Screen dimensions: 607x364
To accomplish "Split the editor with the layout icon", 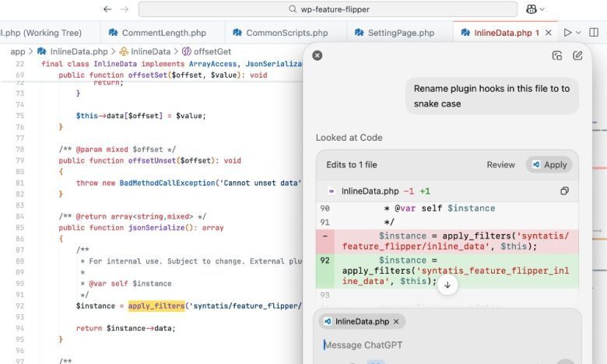I will click(x=594, y=33).
